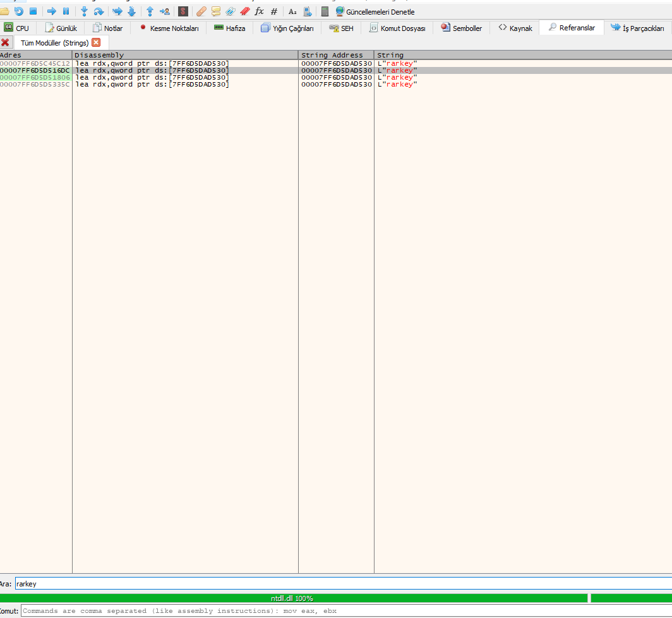This screenshot has height=618, width=672.
Task: Open the Günlük log tab
Action: click(x=61, y=28)
